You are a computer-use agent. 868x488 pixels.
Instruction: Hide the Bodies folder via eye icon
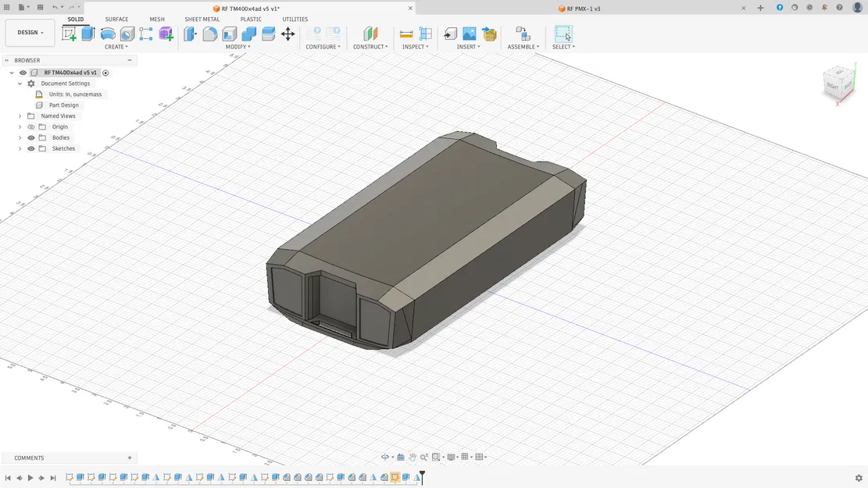tap(31, 137)
